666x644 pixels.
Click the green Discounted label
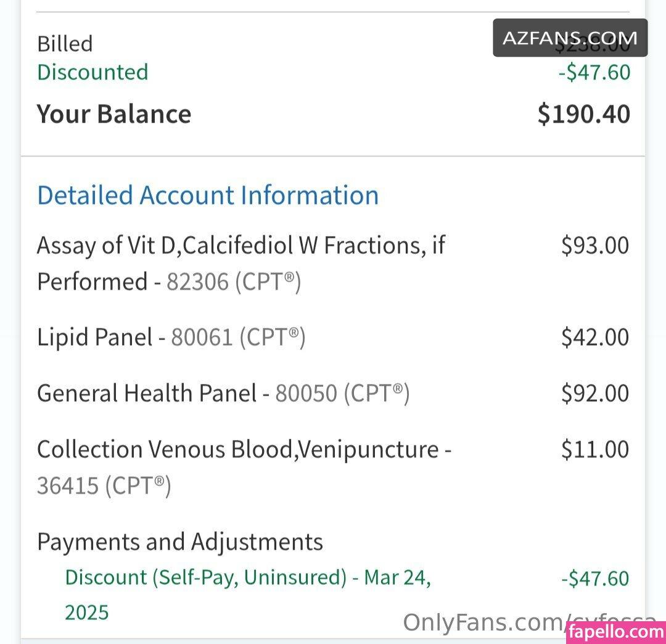(92, 71)
